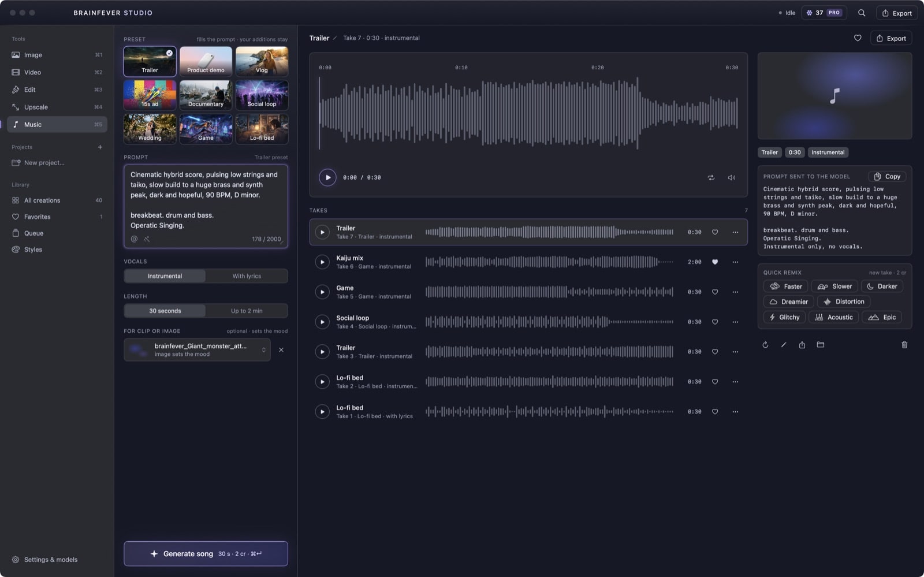Screen dimensions: 924x577
Task: Click the pencil edit icon below Quick Remix
Action: click(x=784, y=345)
